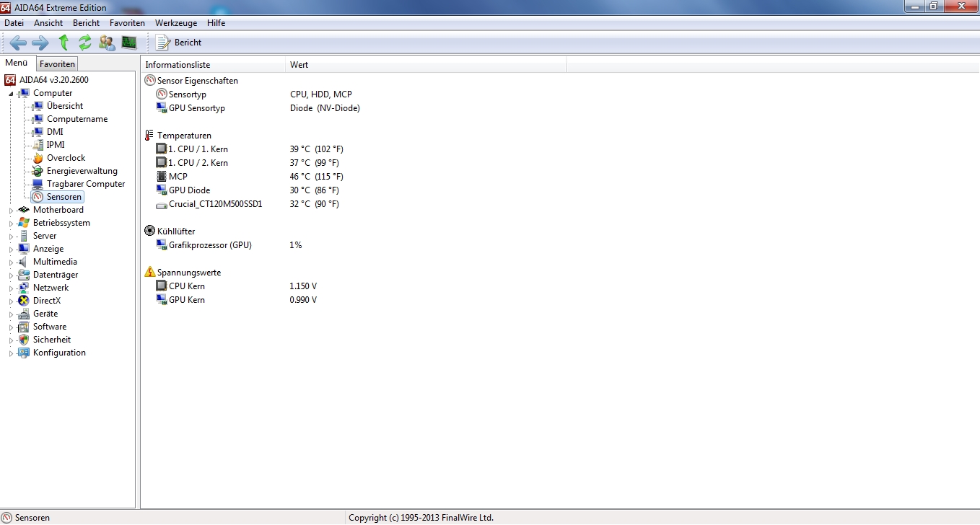Click the Geräte devices icon

(24, 314)
